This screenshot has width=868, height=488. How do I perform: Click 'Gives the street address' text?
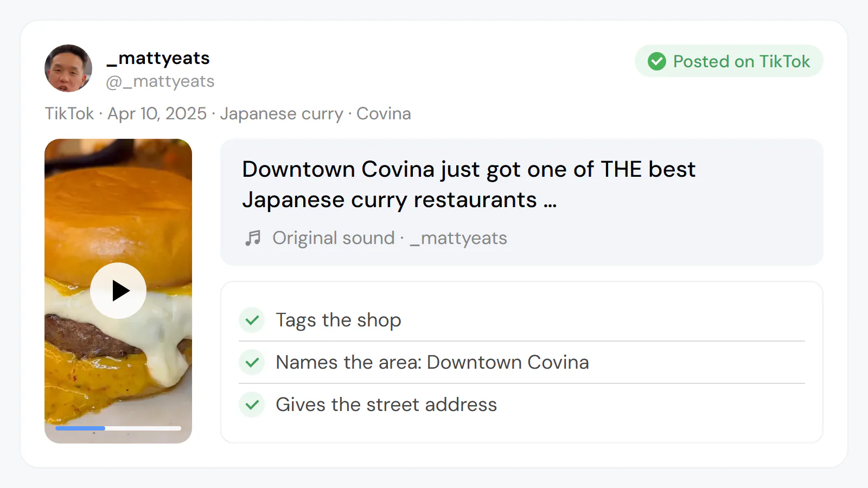coord(386,404)
